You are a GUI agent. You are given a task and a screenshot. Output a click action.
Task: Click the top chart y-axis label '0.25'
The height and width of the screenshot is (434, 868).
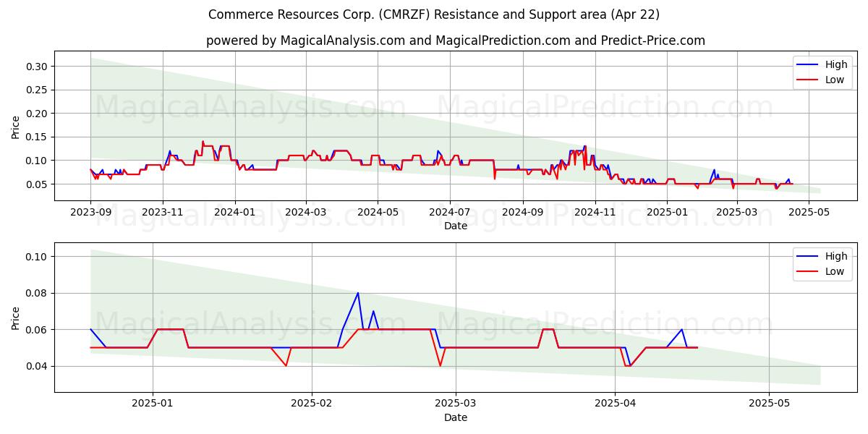pos(35,90)
